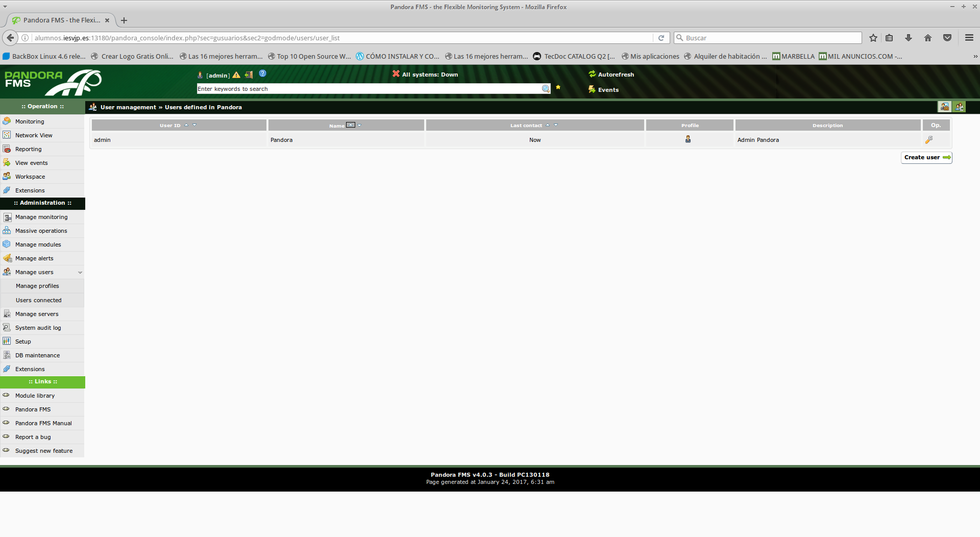
Task: Sort Name column descending arrow
Action: pos(359,125)
